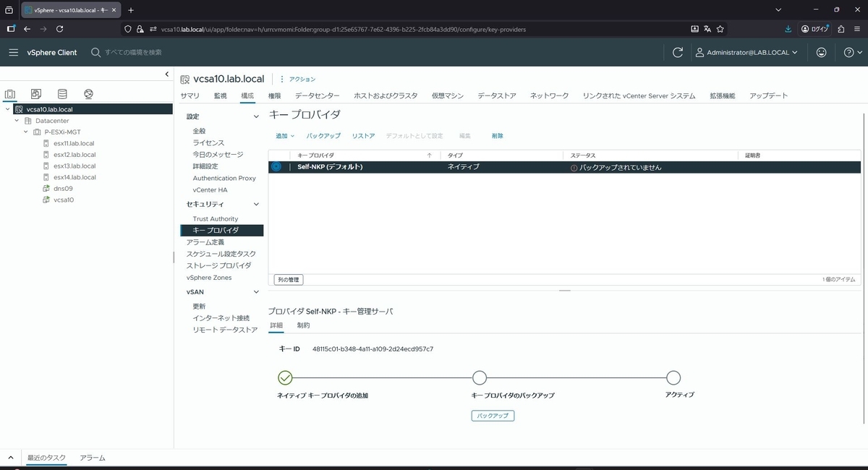Open Authentication Proxy settings
868x470 pixels.
click(x=224, y=178)
